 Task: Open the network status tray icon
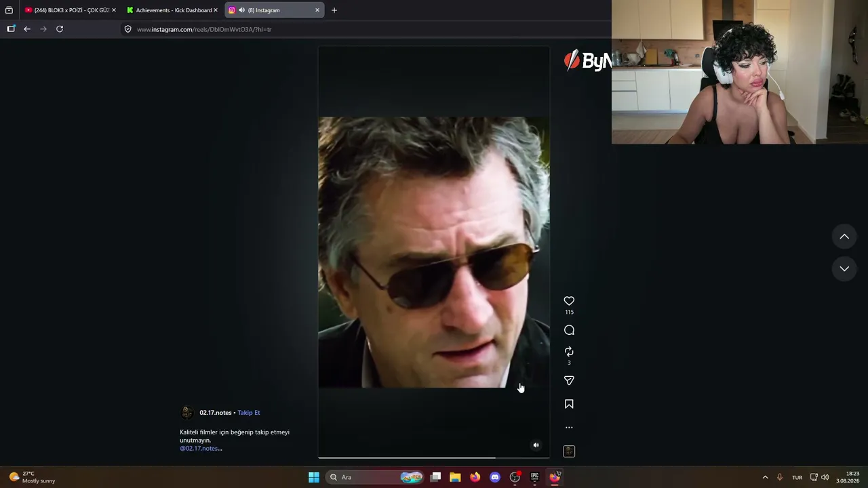[814, 477]
